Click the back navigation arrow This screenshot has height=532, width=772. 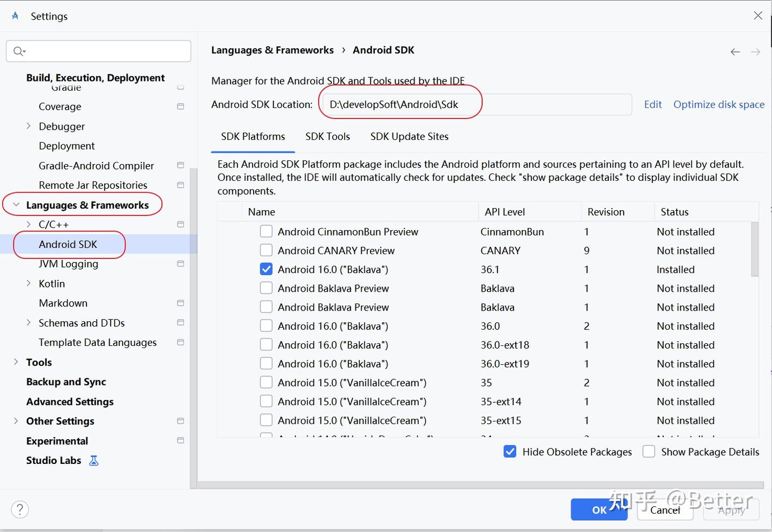pos(735,52)
